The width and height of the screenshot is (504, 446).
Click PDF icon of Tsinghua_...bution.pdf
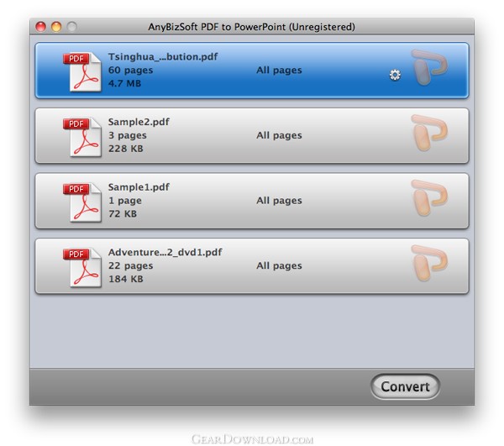point(82,72)
